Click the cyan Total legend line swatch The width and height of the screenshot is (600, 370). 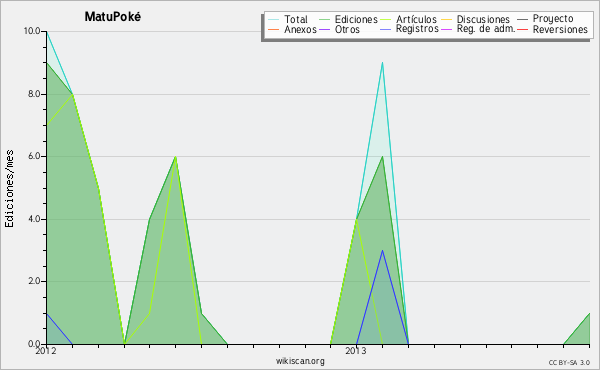[274, 20]
